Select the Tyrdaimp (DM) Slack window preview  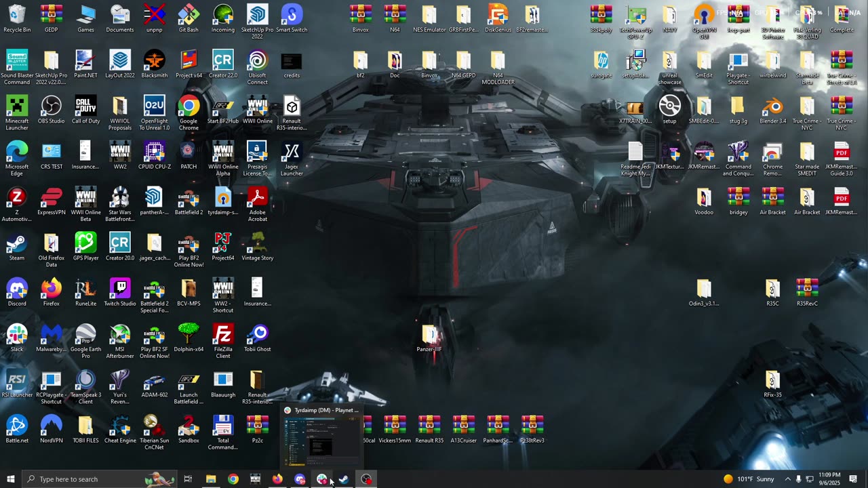[x=321, y=436]
